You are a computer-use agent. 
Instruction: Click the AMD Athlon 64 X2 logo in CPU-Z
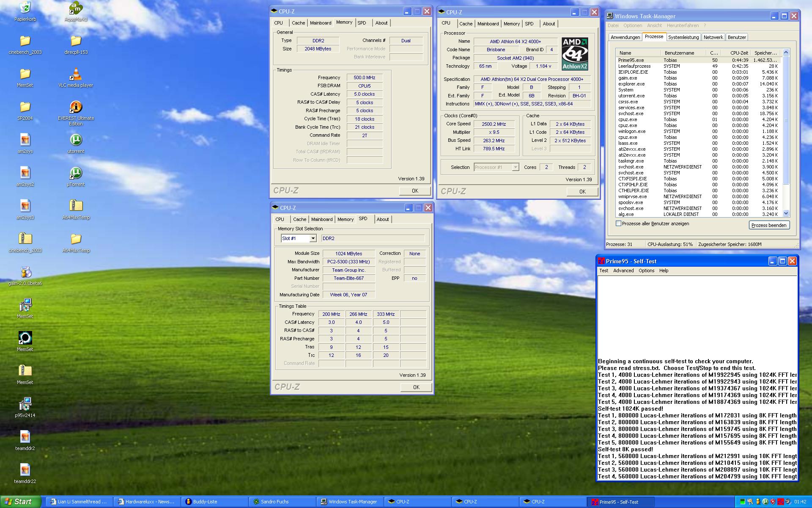(x=575, y=54)
